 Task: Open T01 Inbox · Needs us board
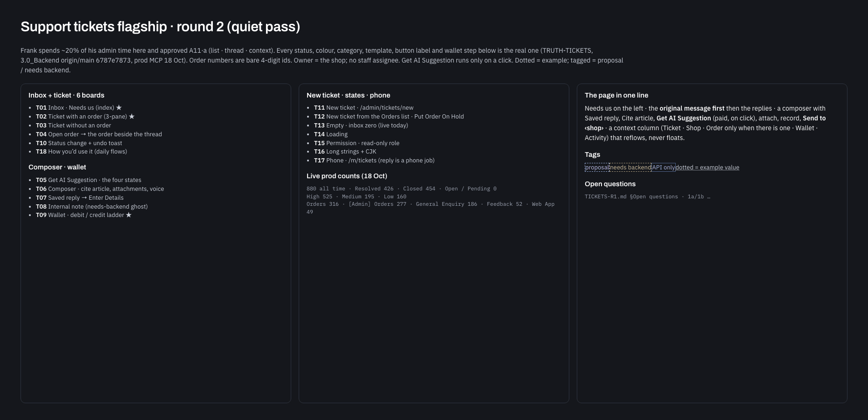[x=79, y=108]
